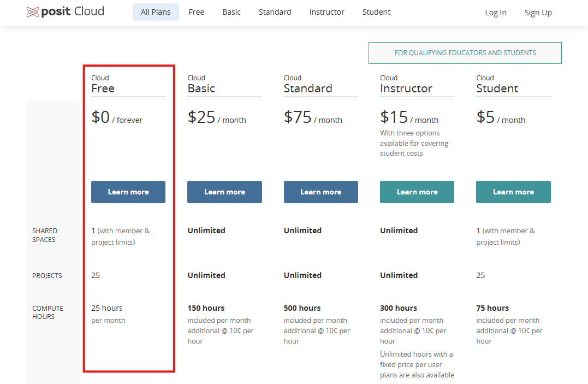Image resolution: width=588 pixels, height=384 pixels.
Task: Click the For Qualifying Educators and Students banner
Action: click(465, 53)
